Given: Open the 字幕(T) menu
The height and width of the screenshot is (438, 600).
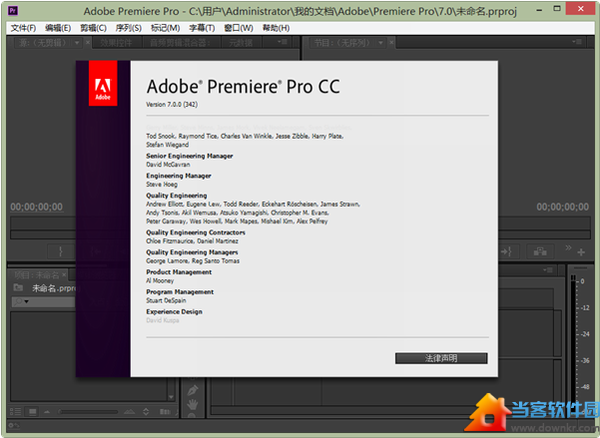Looking at the screenshot, I should tap(202, 28).
